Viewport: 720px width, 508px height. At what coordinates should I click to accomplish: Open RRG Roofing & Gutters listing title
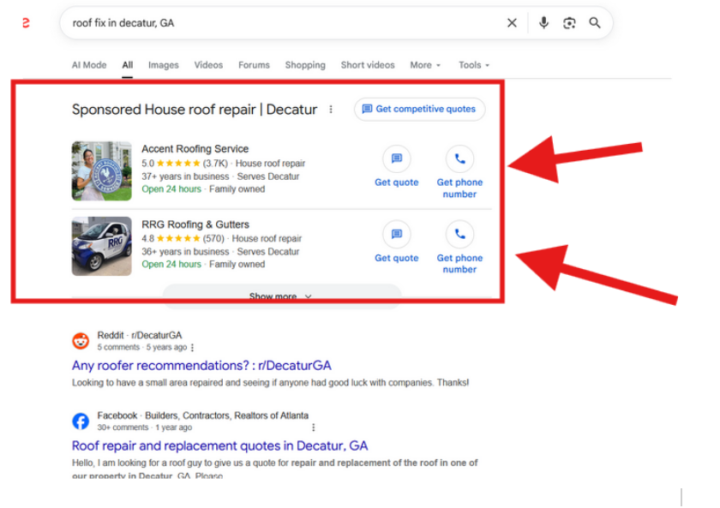(x=195, y=225)
